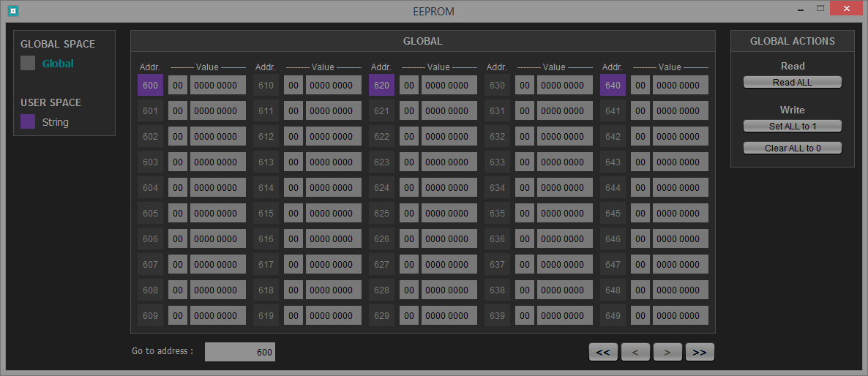The height and width of the screenshot is (376, 868).
Task: Select purple address cell 620
Action: [x=381, y=85]
